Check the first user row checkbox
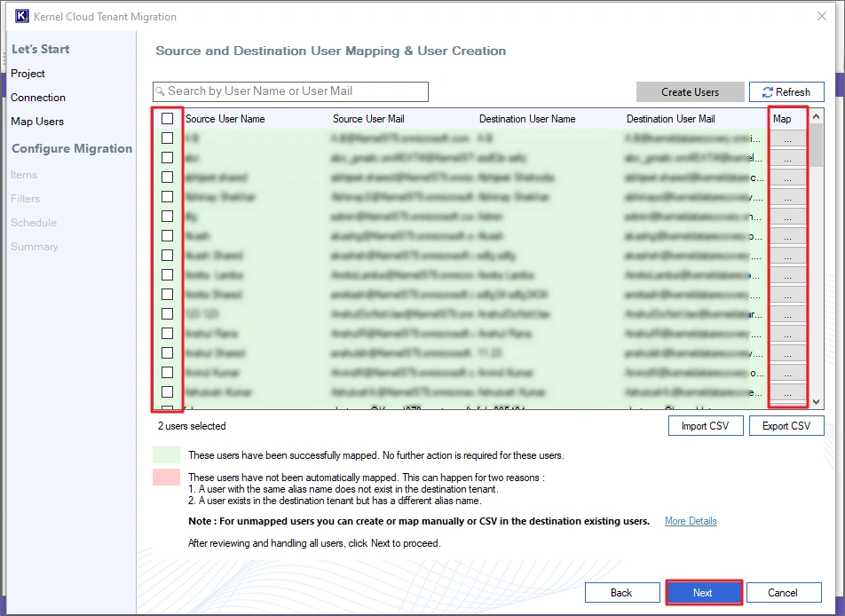Image resolution: width=845 pixels, height=616 pixels. pyautogui.click(x=167, y=138)
